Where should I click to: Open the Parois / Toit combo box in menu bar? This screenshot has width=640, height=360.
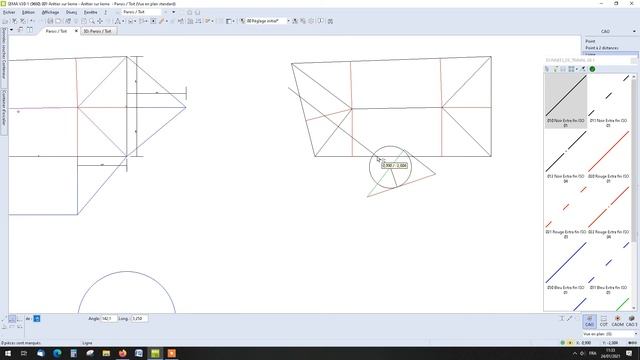(142, 12)
